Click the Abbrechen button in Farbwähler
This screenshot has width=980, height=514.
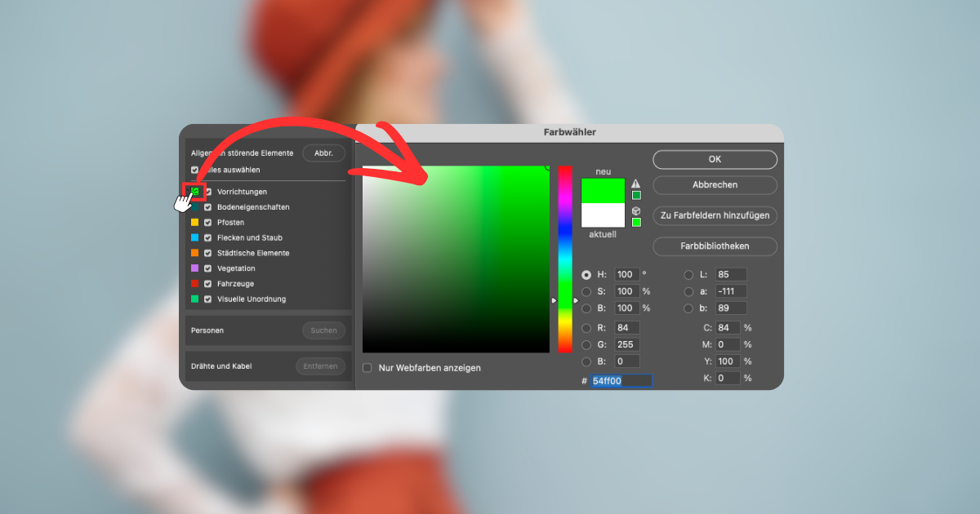pyautogui.click(x=715, y=185)
